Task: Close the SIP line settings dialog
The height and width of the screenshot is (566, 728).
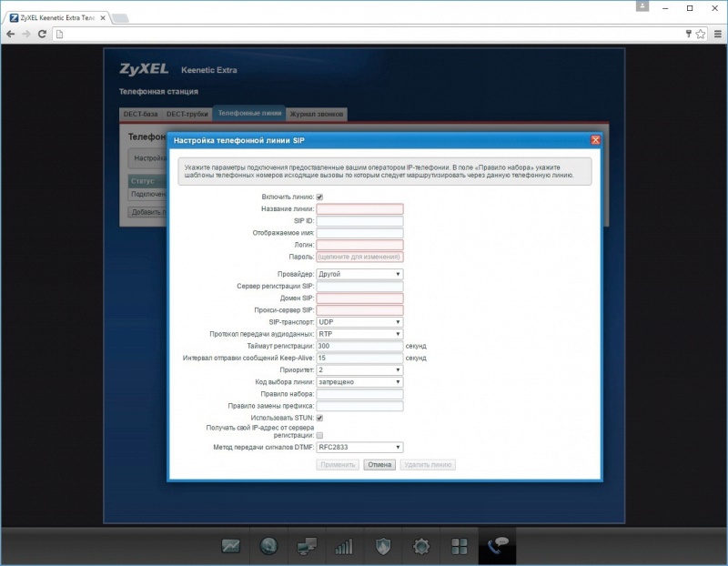Action: tap(595, 140)
